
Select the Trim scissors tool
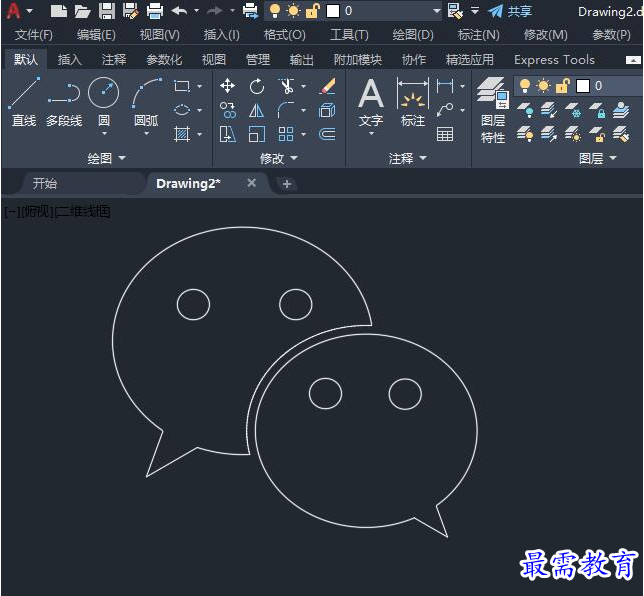click(286, 86)
